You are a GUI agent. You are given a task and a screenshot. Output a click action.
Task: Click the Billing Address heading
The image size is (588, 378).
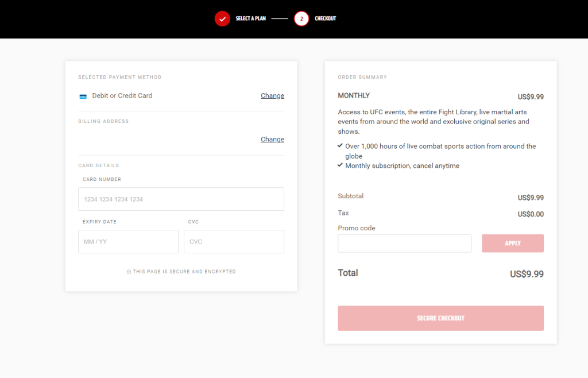(103, 122)
